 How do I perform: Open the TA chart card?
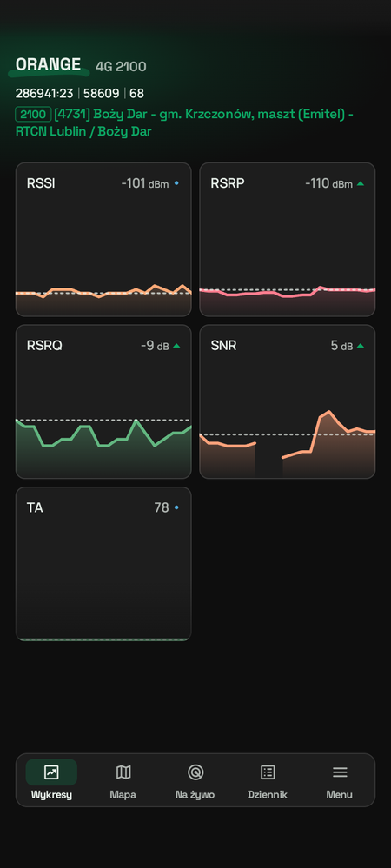(x=103, y=564)
